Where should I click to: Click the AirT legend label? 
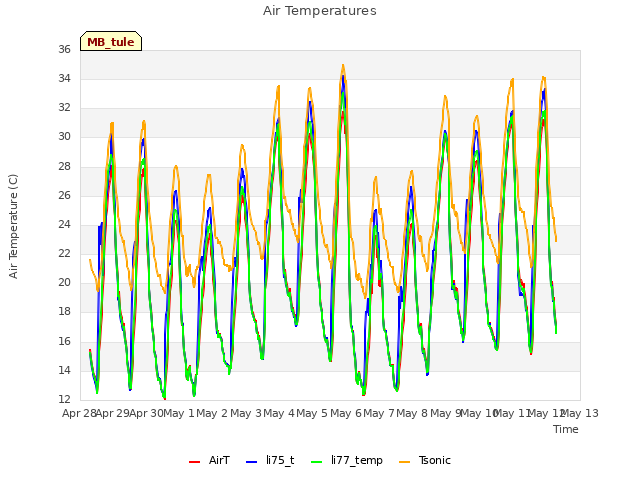(x=219, y=460)
